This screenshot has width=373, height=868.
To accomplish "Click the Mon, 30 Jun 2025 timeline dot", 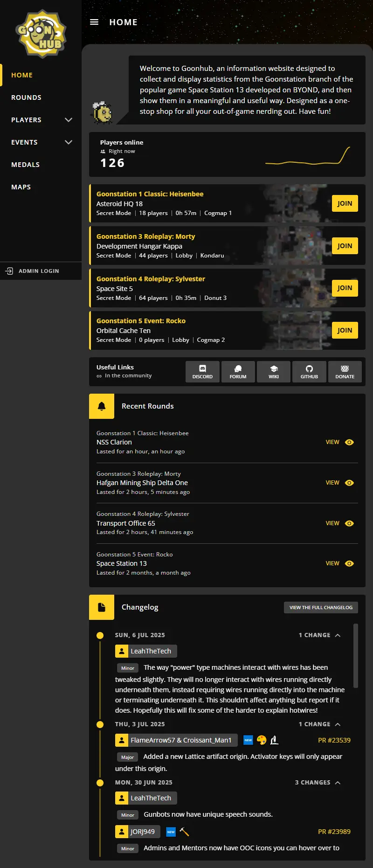I will (100, 783).
